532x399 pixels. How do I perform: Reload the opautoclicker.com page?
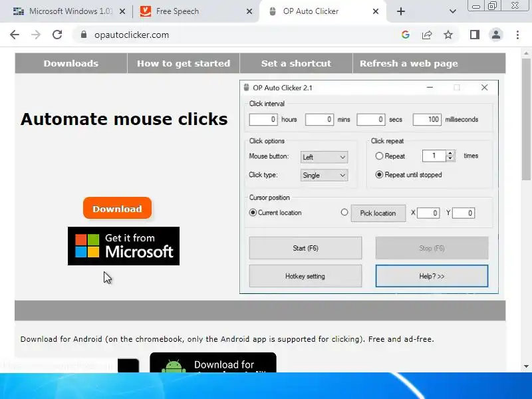tap(57, 35)
